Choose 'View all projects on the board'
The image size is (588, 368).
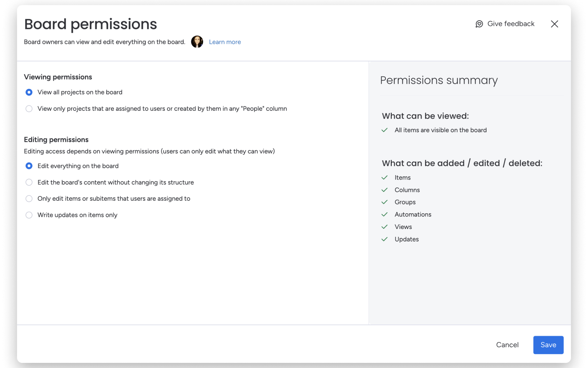click(29, 92)
